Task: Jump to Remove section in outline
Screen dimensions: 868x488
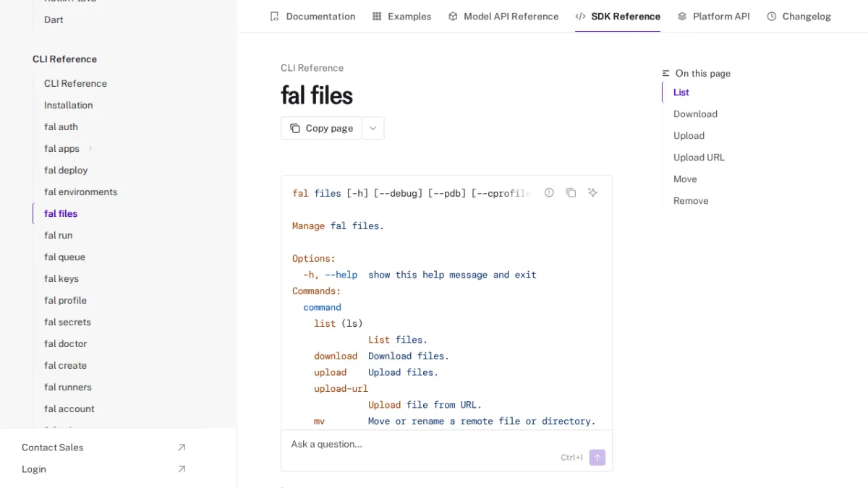Action: click(x=691, y=200)
